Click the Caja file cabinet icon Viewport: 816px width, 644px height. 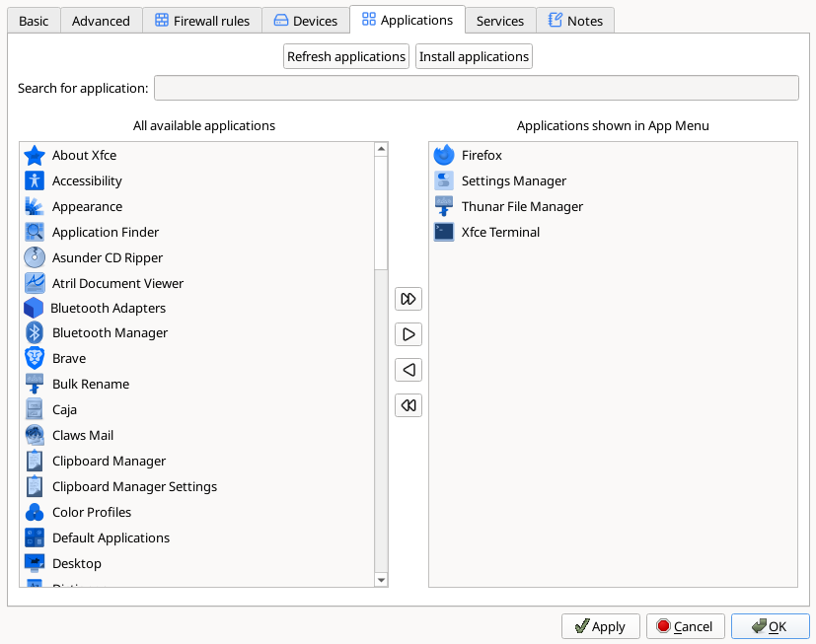coord(35,409)
